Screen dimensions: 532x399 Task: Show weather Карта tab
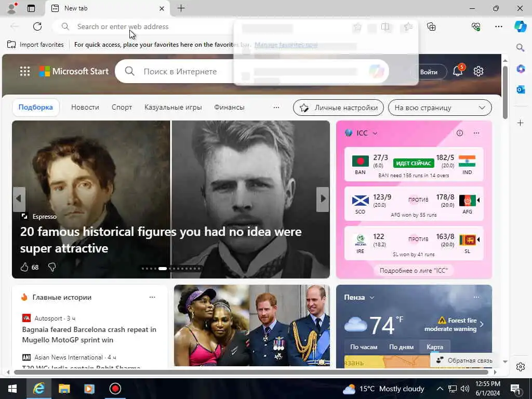(x=435, y=347)
